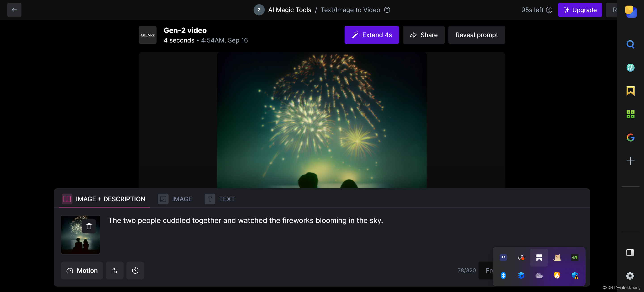Click the 78/320 character counter
The height and width of the screenshot is (292, 644).
point(466,271)
